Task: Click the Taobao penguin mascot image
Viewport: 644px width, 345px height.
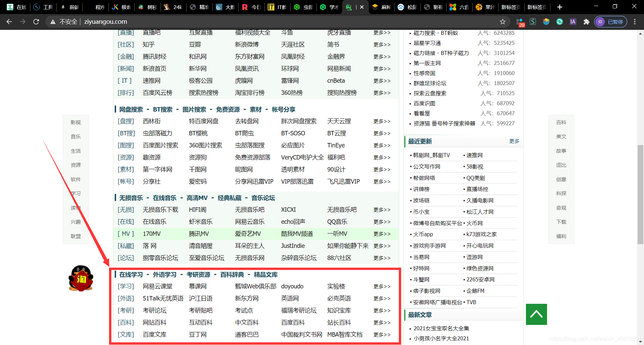Action: pos(81,278)
